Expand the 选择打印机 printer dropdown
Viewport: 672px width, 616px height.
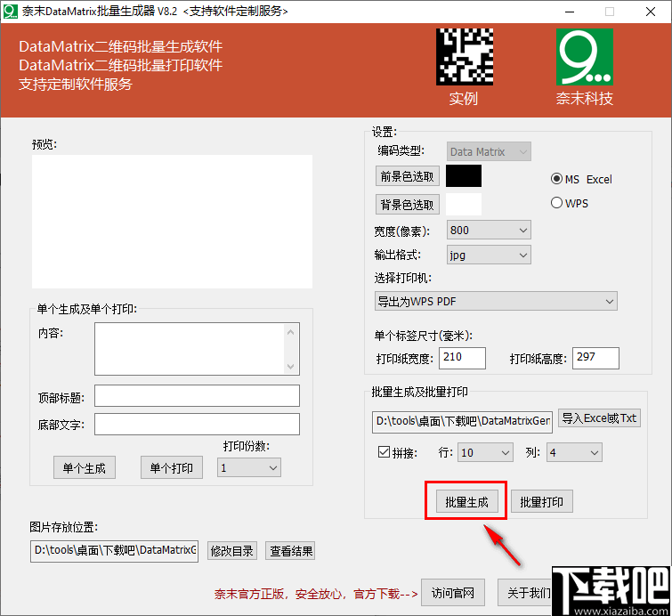[x=496, y=302]
